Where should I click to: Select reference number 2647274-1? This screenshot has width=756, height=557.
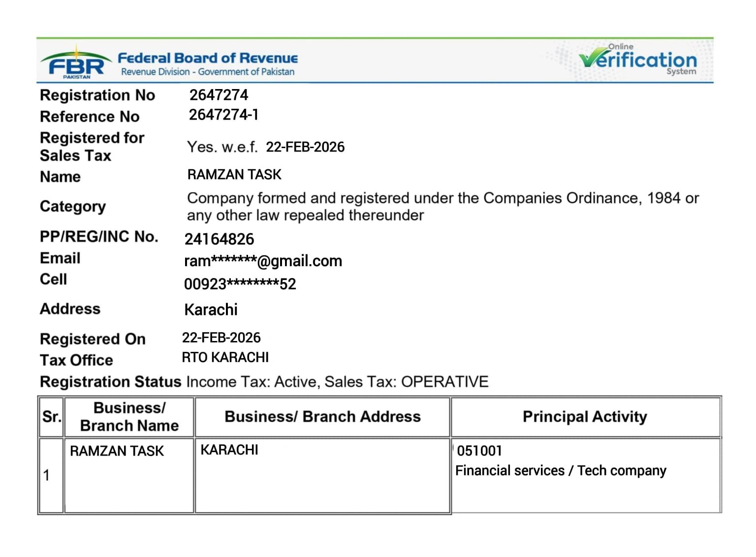pyautogui.click(x=223, y=115)
